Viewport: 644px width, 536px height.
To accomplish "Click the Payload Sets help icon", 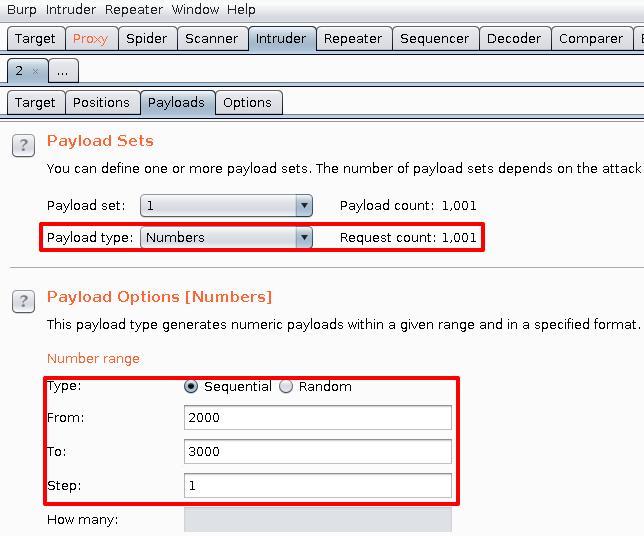I will click(x=23, y=146).
